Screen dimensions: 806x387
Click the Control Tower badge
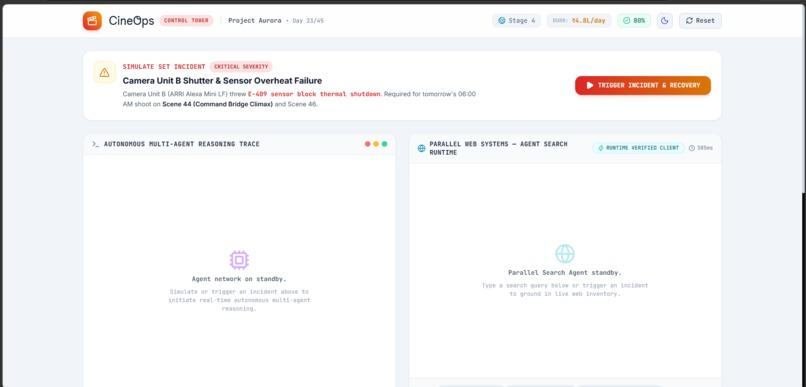point(186,21)
